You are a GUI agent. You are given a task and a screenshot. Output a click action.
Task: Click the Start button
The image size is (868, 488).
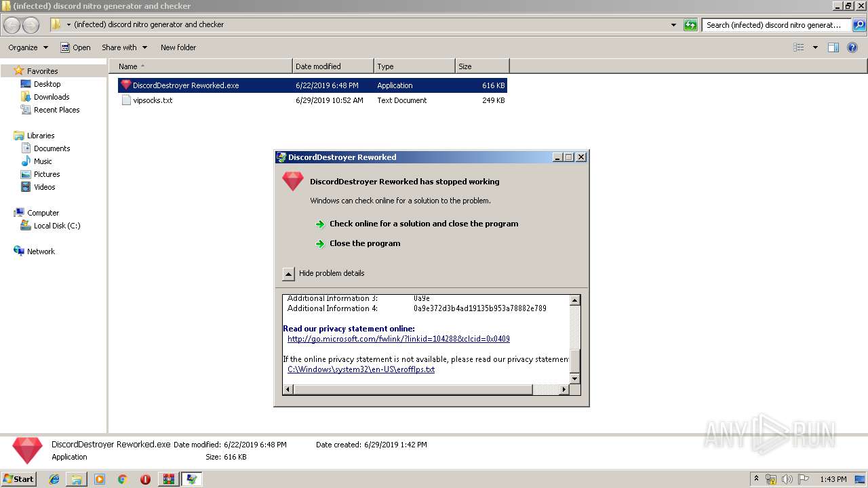19,479
